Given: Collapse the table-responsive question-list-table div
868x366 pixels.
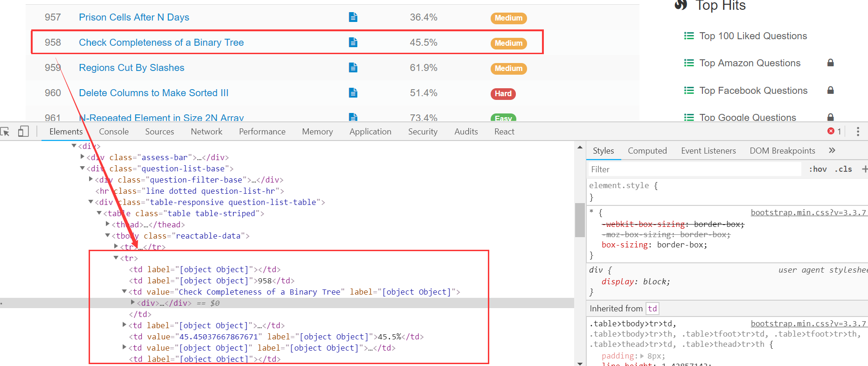Looking at the screenshot, I should click(x=91, y=202).
